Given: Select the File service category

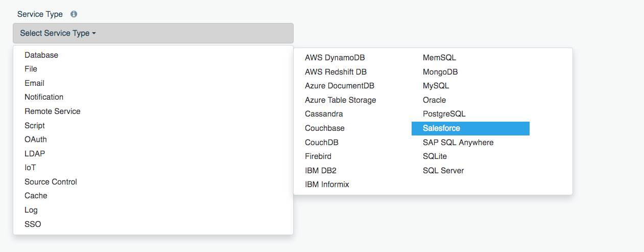Looking at the screenshot, I should coord(31,69).
